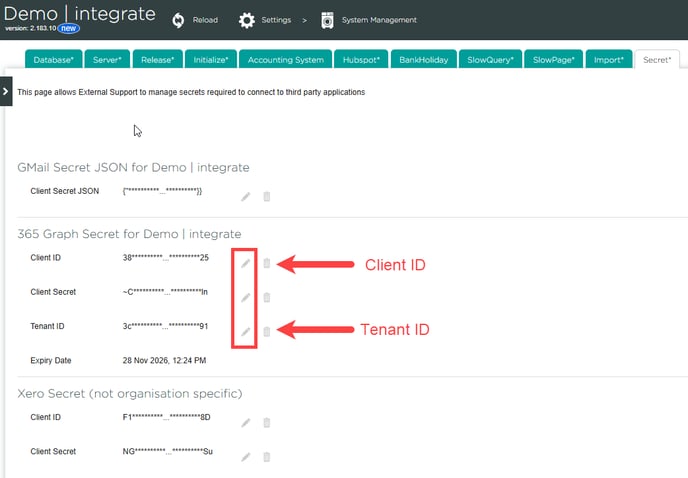Delete the 365 Graph Client Secret
The image size is (688, 478).
[266, 297]
